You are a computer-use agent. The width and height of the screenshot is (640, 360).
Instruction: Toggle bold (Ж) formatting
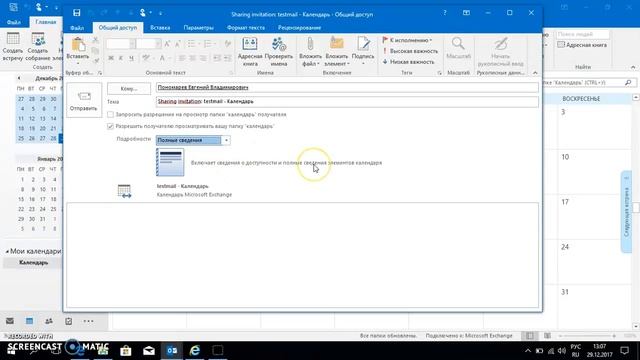111,58
